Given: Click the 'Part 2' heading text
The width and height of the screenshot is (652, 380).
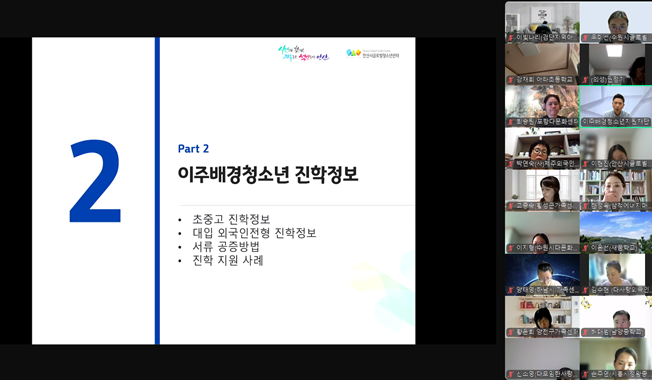Looking at the screenshot, I should [x=193, y=148].
